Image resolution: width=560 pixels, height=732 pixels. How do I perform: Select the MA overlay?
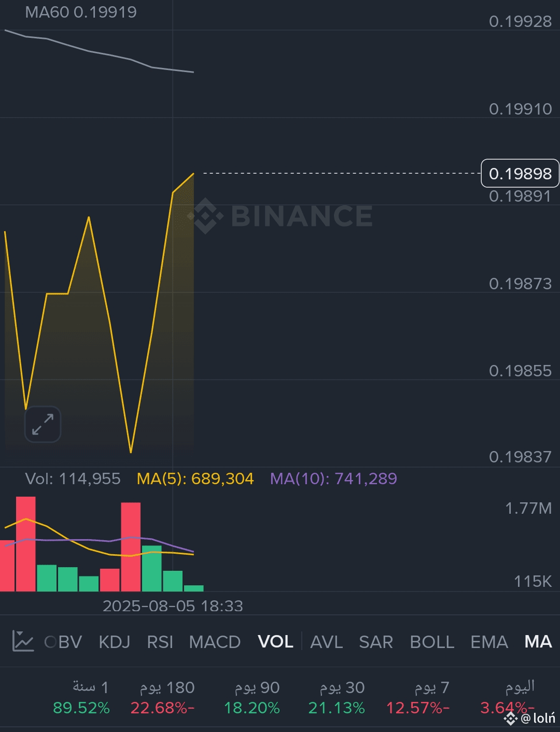pos(538,642)
